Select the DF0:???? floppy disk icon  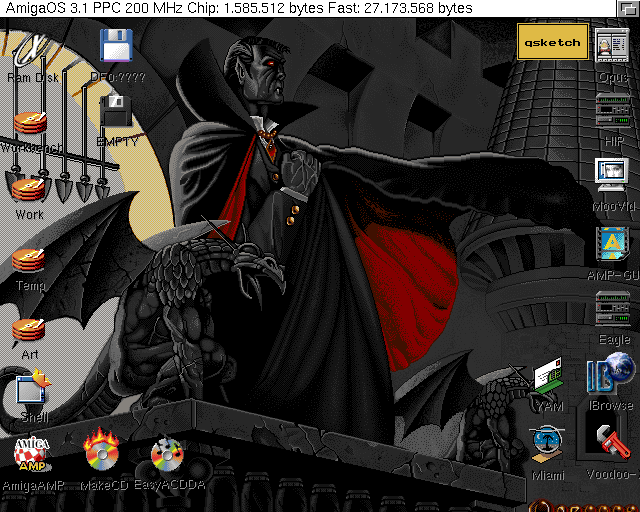(x=116, y=45)
